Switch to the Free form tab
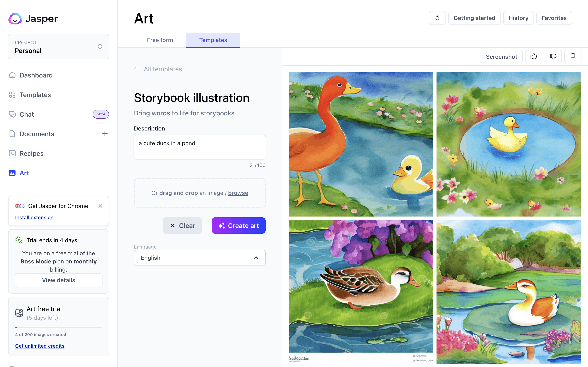This screenshot has height=367, width=588. [x=160, y=40]
